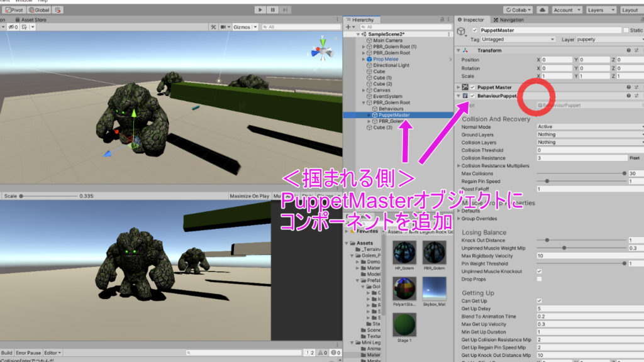Click the Pause button in the toolbar

272,9
